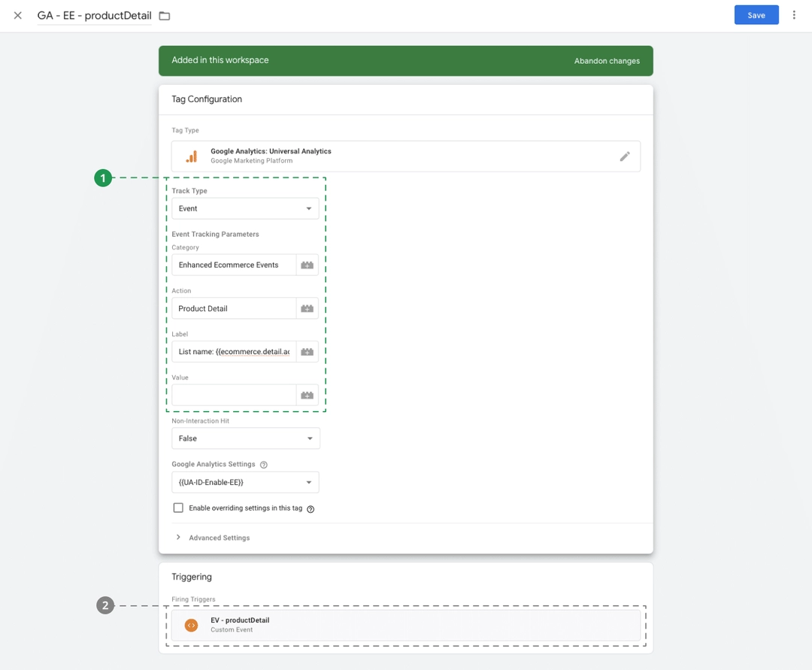Click the empty Value input field
Image resolution: width=812 pixels, height=670 pixels.
coord(234,396)
